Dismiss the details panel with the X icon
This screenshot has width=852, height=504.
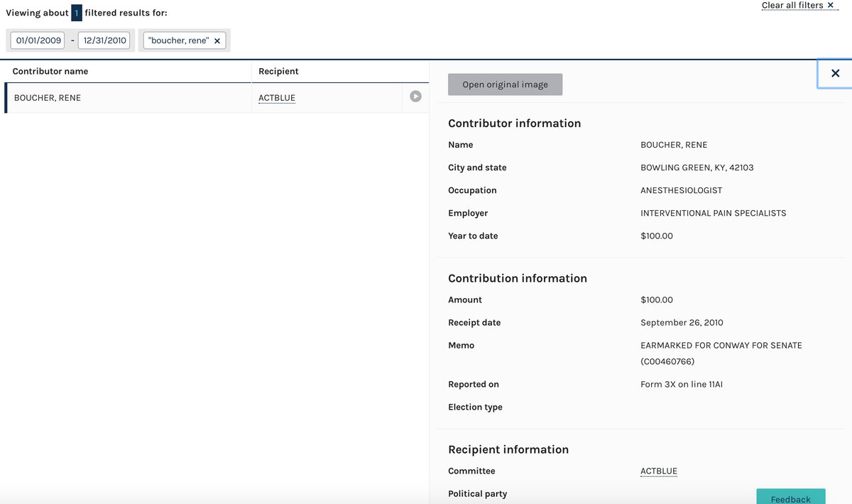click(x=835, y=73)
